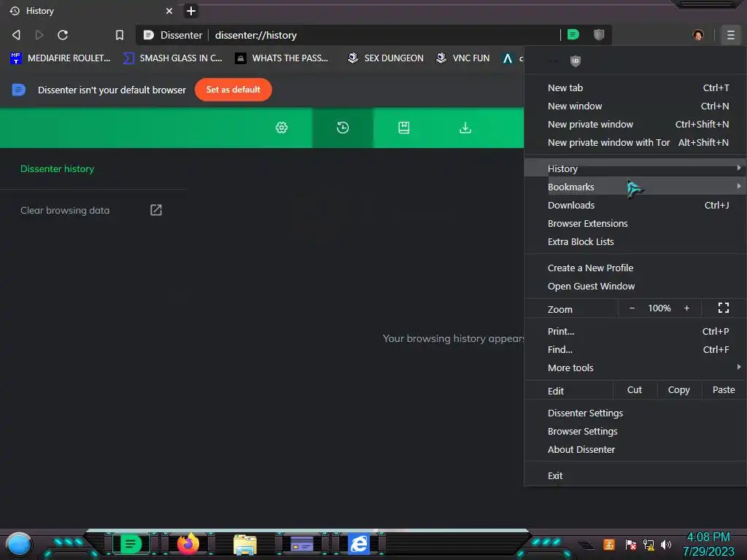Screen dimensions: 747x560
Task: Select the history clock icon in the green bar
Action: (343, 128)
